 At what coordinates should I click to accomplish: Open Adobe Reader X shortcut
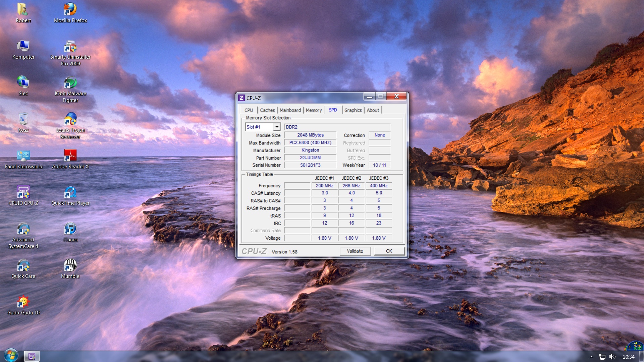[x=70, y=156]
